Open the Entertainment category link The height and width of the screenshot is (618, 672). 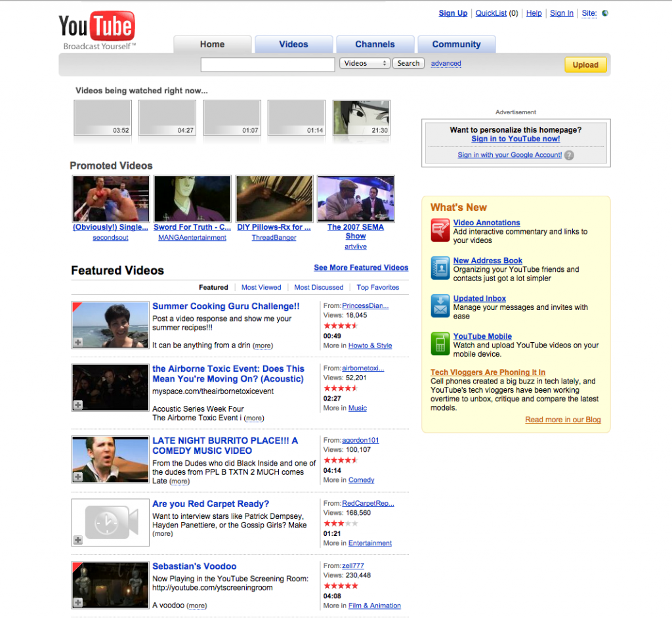click(x=370, y=543)
